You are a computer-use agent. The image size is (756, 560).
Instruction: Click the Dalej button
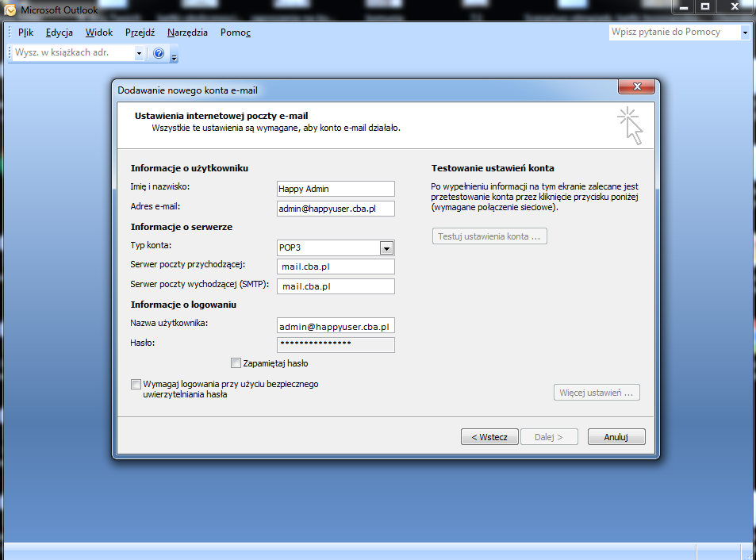(x=549, y=436)
